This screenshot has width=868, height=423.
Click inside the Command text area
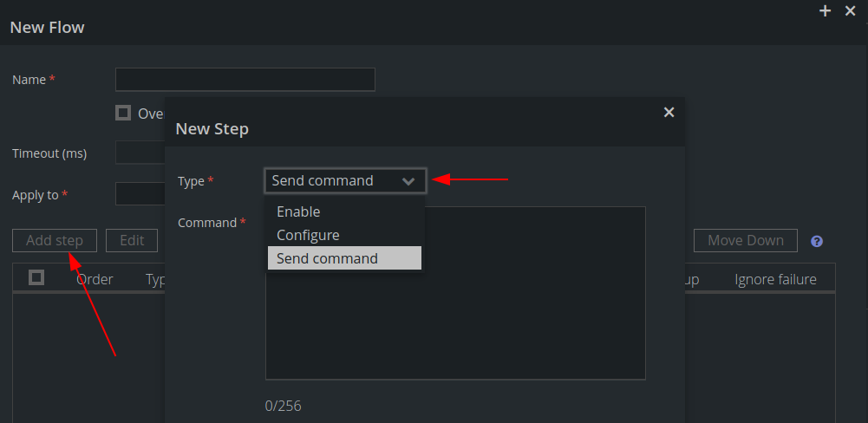pos(455,293)
